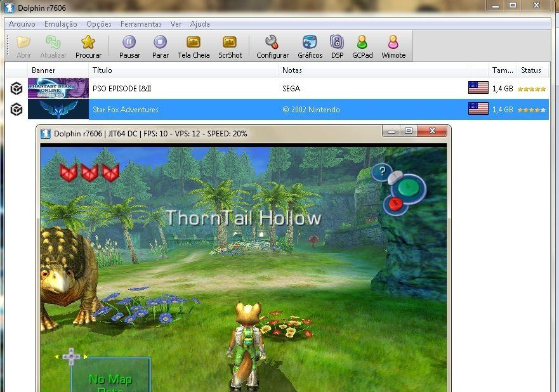Close the main Dolphin window

(x=536, y=5)
